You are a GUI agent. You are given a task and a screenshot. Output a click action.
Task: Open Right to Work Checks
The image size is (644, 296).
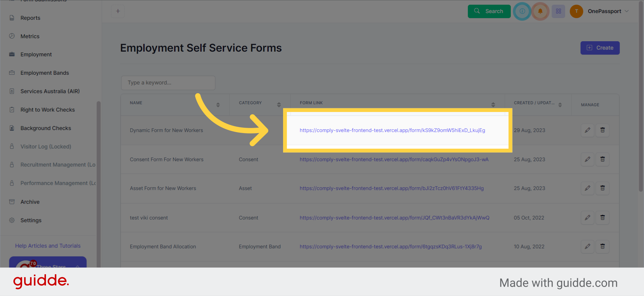click(48, 110)
